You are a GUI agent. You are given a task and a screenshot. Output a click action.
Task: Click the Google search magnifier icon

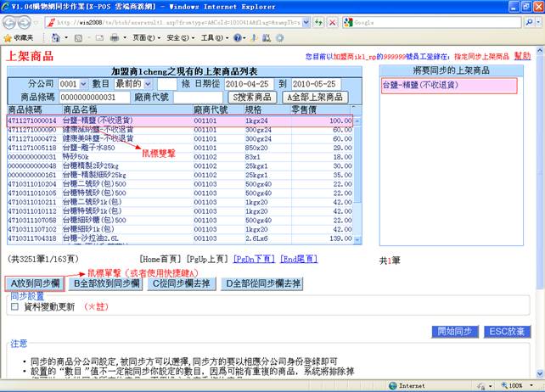(x=528, y=22)
